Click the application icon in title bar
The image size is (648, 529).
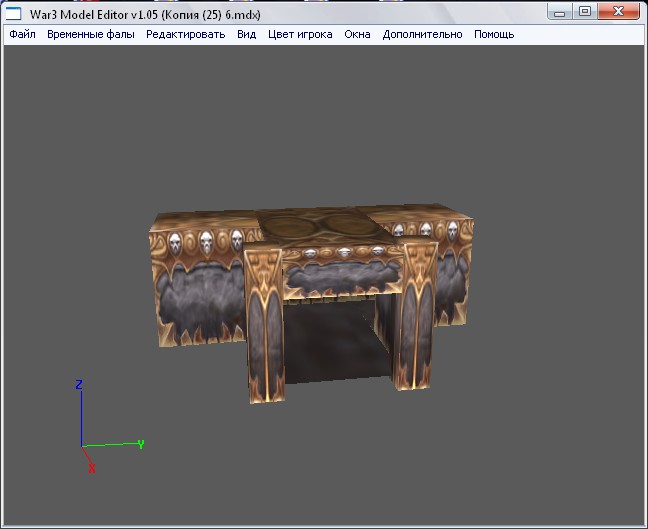13,14
